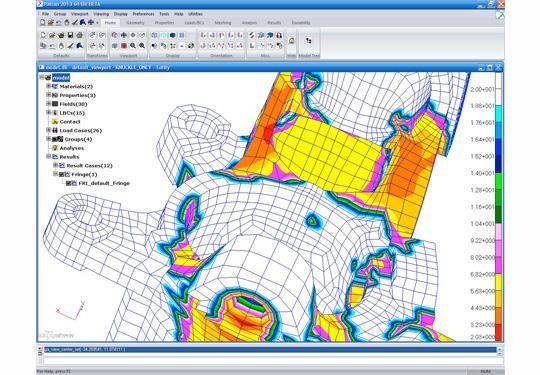
Task: Click the zoom-in magnifier in Viewport group
Action: [142, 45]
